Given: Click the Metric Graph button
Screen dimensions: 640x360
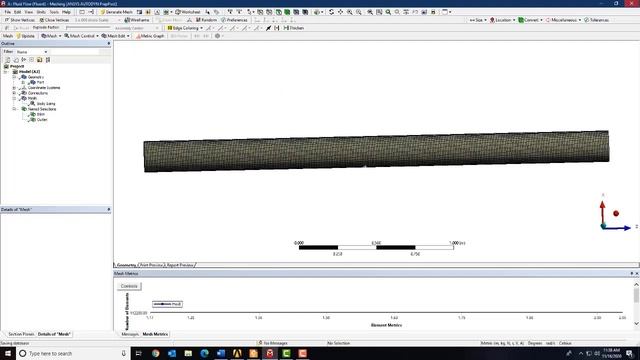Looking at the screenshot, I should (150, 36).
